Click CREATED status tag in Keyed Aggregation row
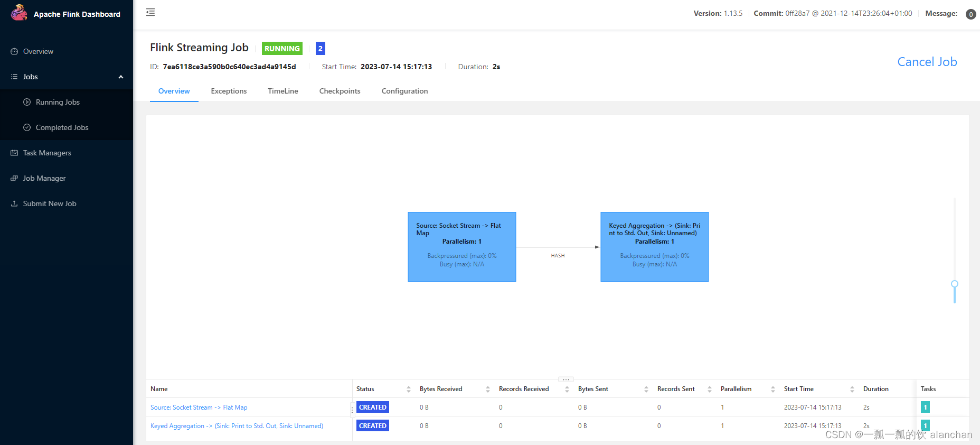Screen dimensions: 980x445 373,425
